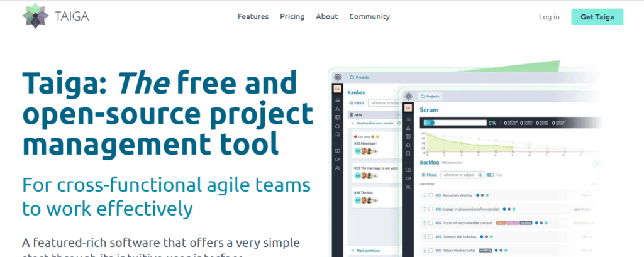Click the Taiga logo icon in Scrum window
This screenshot has width=644, height=257.
point(408,97)
